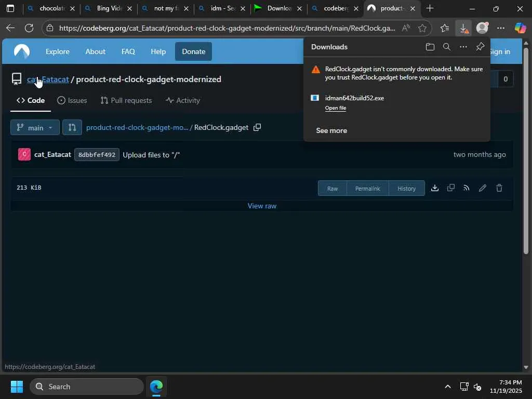The height and width of the screenshot is (399, 532).
Task: Open the repository icon beside cat_Eatacat
Action: (16, 79)
